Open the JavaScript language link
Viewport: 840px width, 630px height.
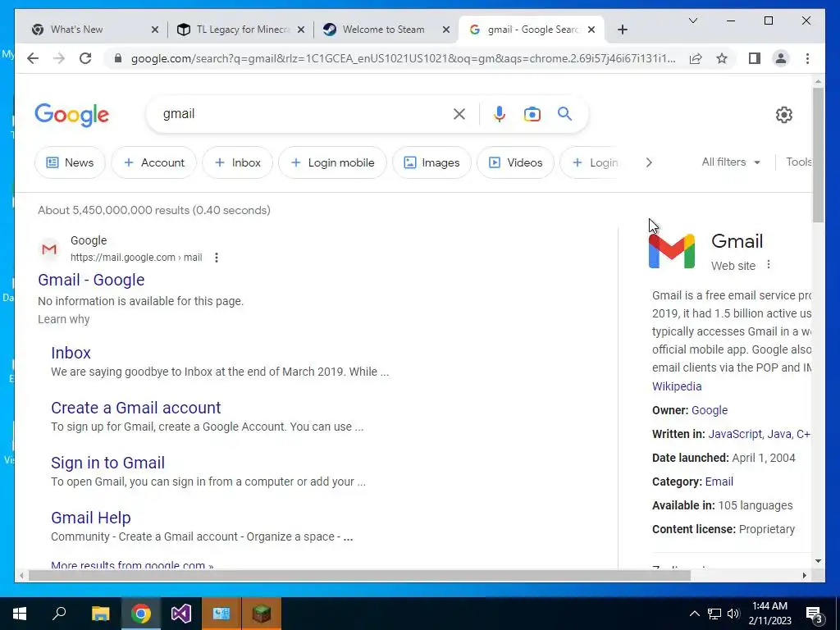pos(734,434)
